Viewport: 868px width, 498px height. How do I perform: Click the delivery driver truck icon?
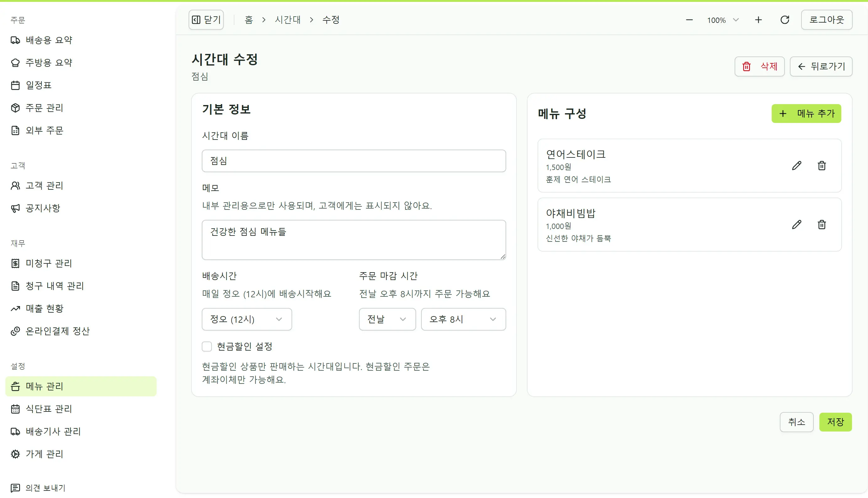15,431
